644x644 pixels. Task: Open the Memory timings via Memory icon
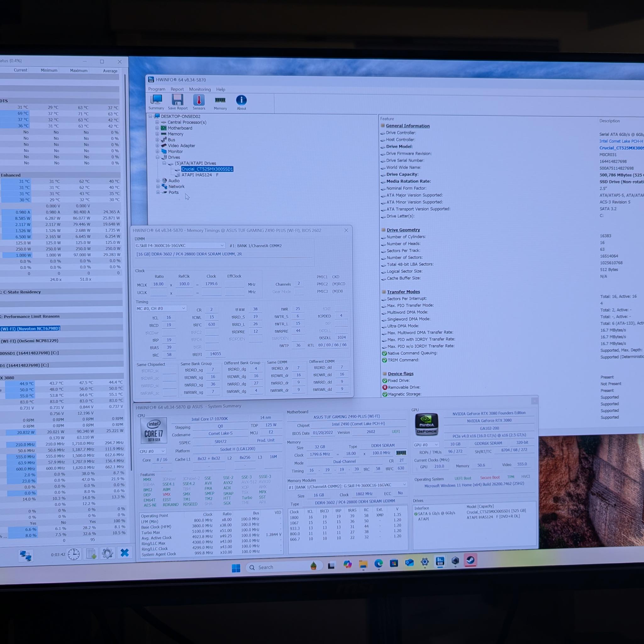[x=220, y=102]
